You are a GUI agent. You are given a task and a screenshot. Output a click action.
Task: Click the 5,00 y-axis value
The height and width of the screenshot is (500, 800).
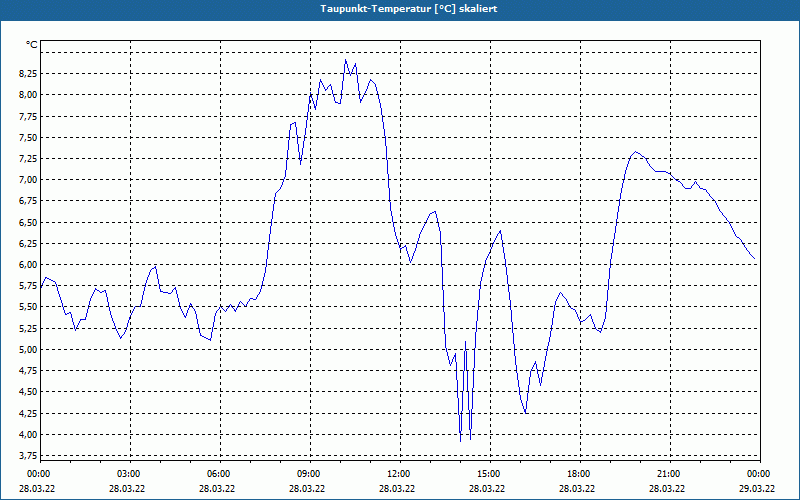(x=28, y=349)
